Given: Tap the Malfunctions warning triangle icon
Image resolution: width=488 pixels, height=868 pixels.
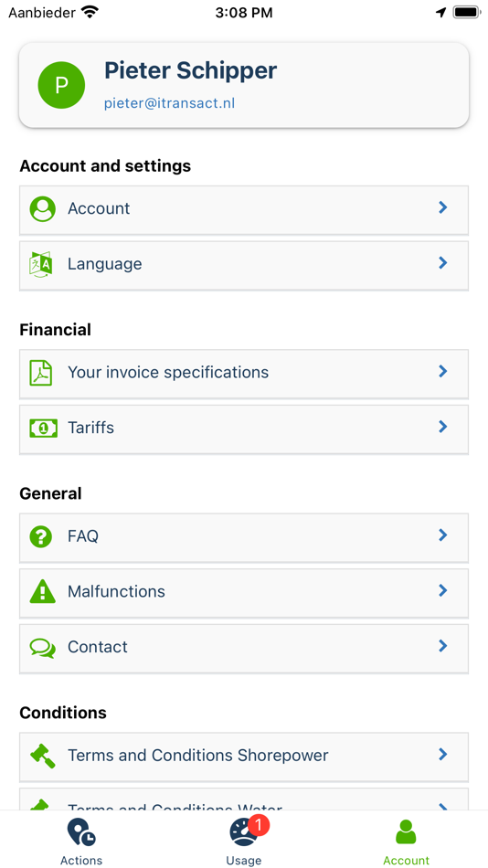Looking at the screenshot, I should click(43, 592).
